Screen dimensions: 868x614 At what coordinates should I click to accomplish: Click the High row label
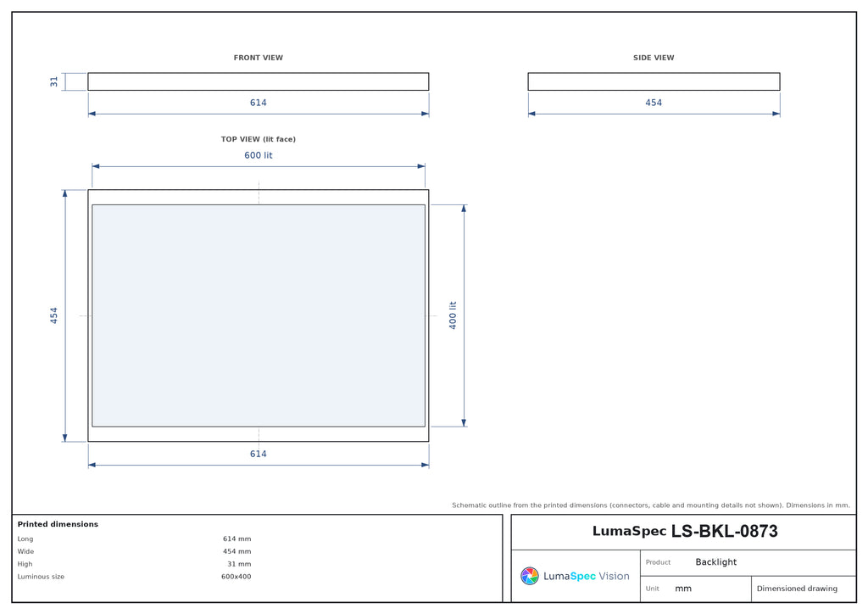click(25, 564)
